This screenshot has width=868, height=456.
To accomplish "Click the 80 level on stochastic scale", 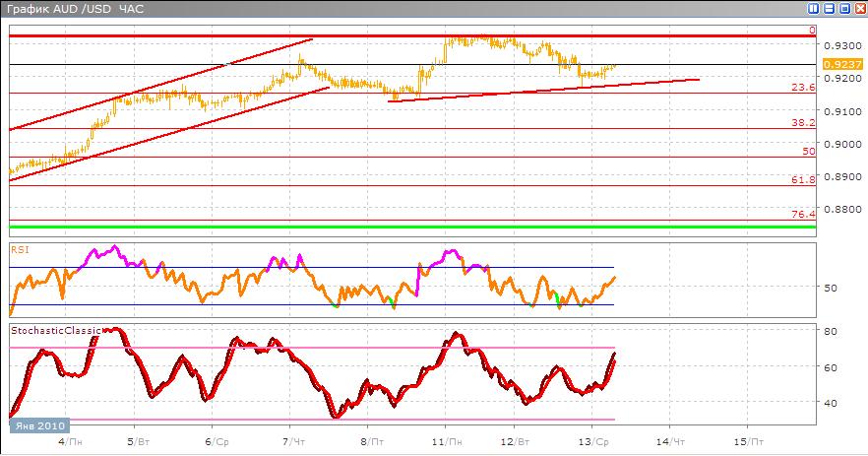I will pos(830,331).
